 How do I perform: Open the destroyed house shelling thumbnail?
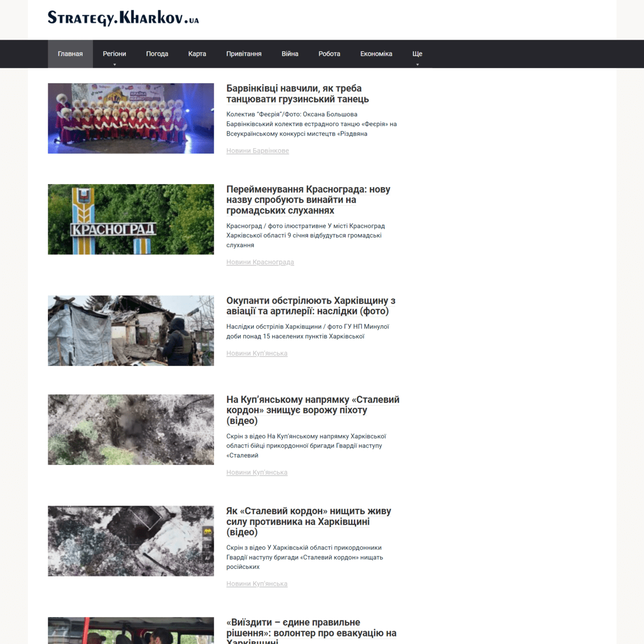(131, 331)
